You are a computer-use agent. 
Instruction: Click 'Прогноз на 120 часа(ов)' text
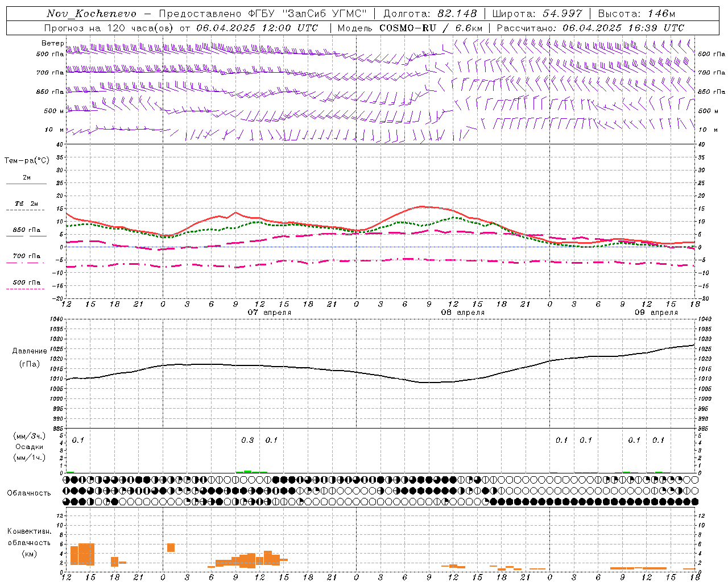(x=109, y=28)
